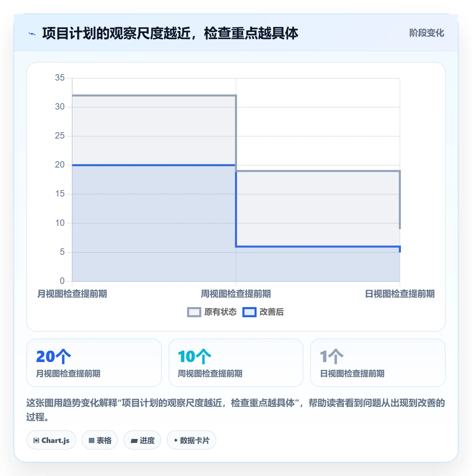The width and height of the screenshot is (472, 476).
Task: Click the 日视图检查提前期 label in the stat card
Action: pyautogui.click(x=352, y=374)
